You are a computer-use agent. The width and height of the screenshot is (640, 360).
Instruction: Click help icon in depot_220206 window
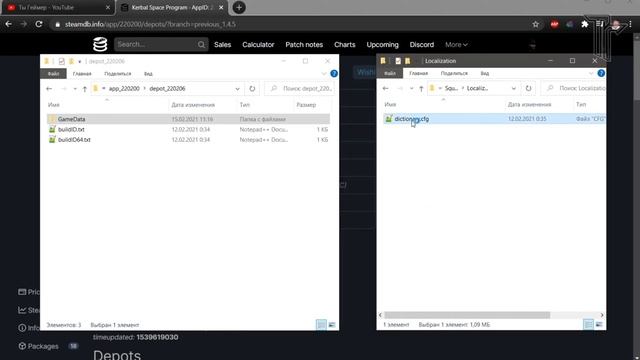coord(334,73)
